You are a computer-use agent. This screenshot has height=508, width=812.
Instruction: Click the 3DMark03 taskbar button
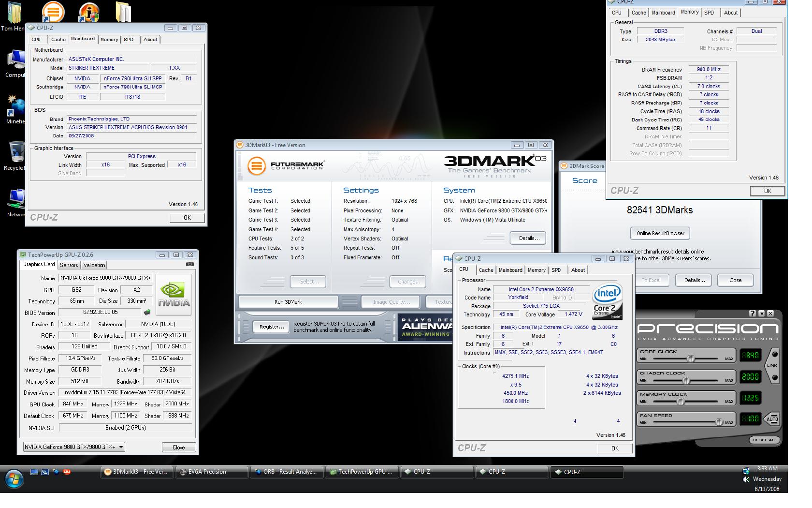(137, 472)
